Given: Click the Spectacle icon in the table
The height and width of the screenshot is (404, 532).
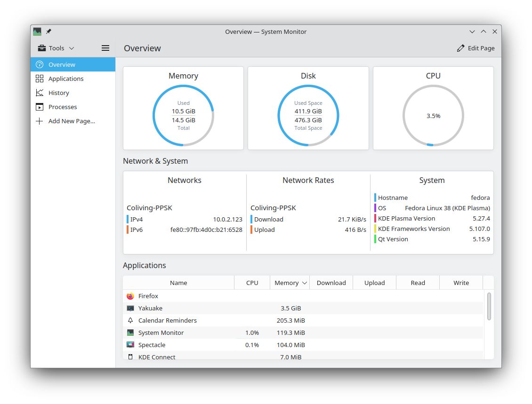Looking at the screenshot, I should (129, 345).
